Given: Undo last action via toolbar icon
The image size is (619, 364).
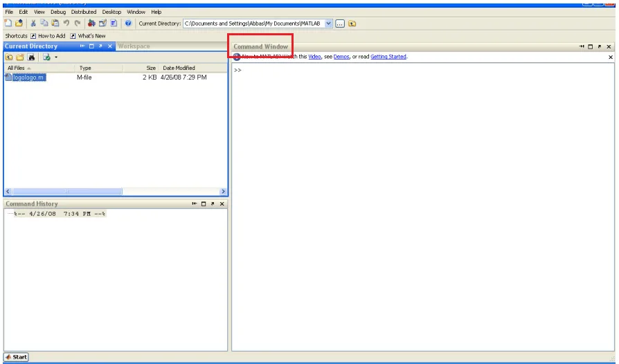Looking at the screenshot, I should tap(66, 24).
